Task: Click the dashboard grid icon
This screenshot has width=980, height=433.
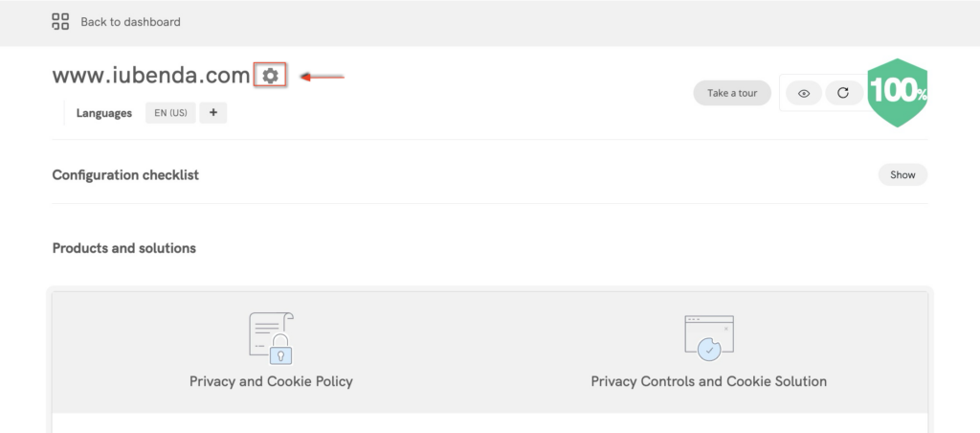Action: pyautogui.click(x=60, y=21)
